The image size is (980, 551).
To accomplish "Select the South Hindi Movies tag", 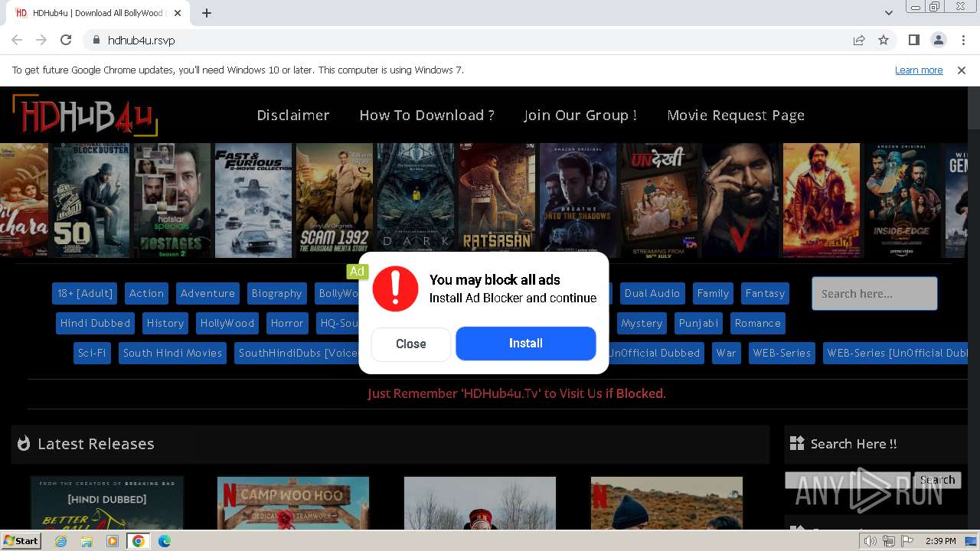I will 172,353.
